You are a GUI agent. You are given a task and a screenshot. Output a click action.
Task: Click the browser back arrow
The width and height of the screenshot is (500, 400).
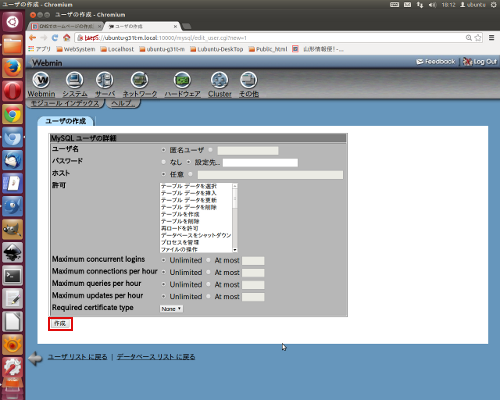[x=32, y=38]
